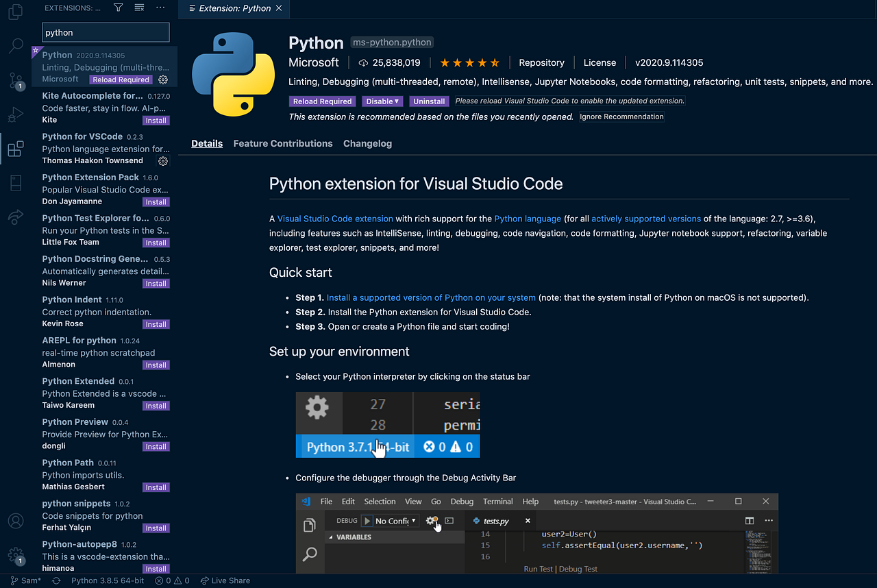This screenshot has width=877, height=588.
Task: Open the Run and Debug view
Action: [15, 114]
